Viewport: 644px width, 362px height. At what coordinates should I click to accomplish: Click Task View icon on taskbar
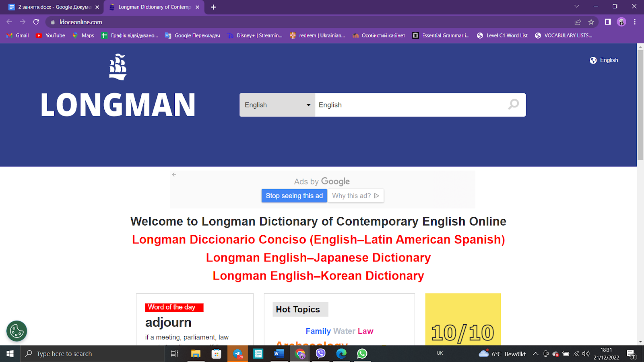[x=175, y=354]
